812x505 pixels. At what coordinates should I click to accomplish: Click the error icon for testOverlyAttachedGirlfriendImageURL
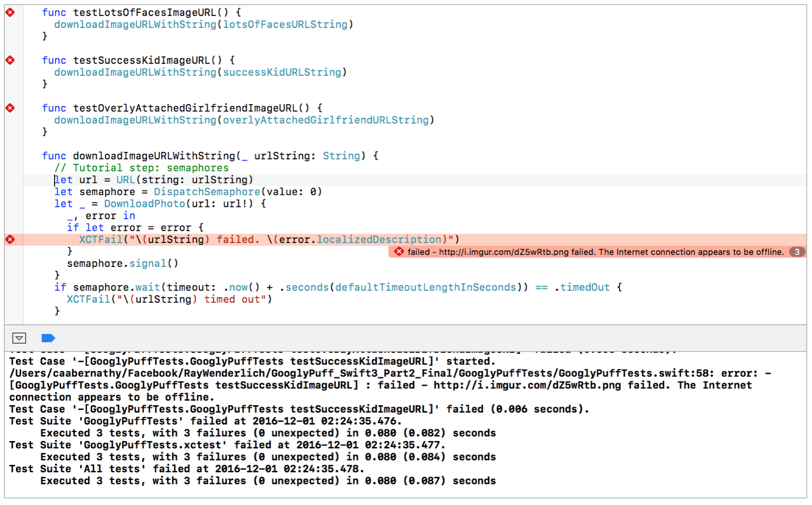[9, 108]
